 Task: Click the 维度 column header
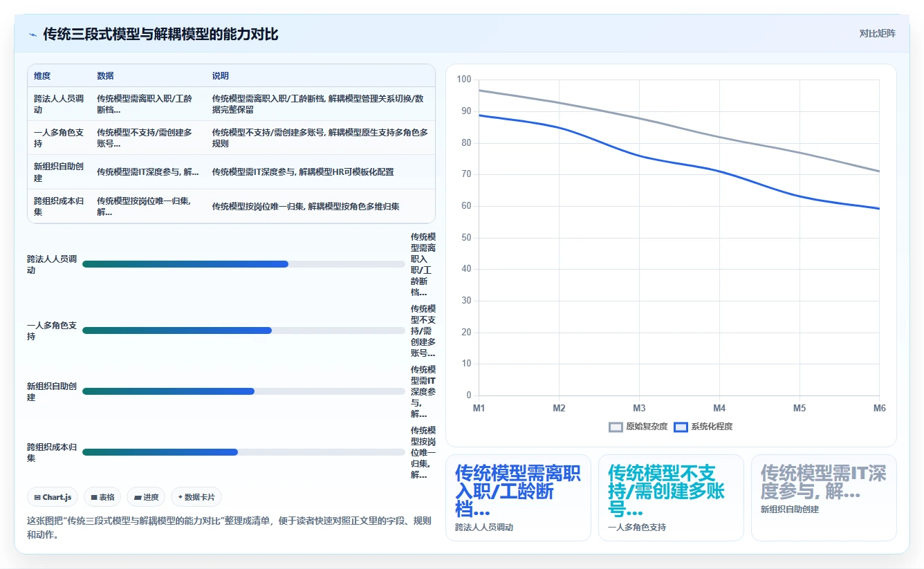click(x=42, y=76)
